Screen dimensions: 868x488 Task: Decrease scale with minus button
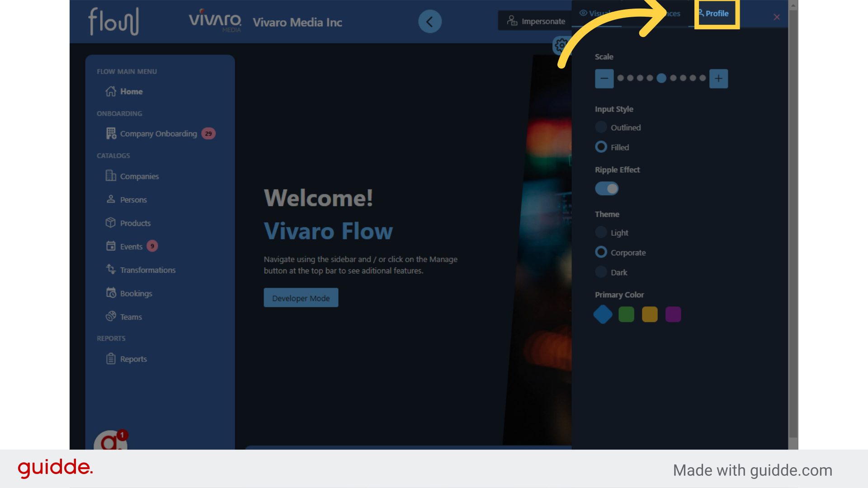click(x=604, y=79)
